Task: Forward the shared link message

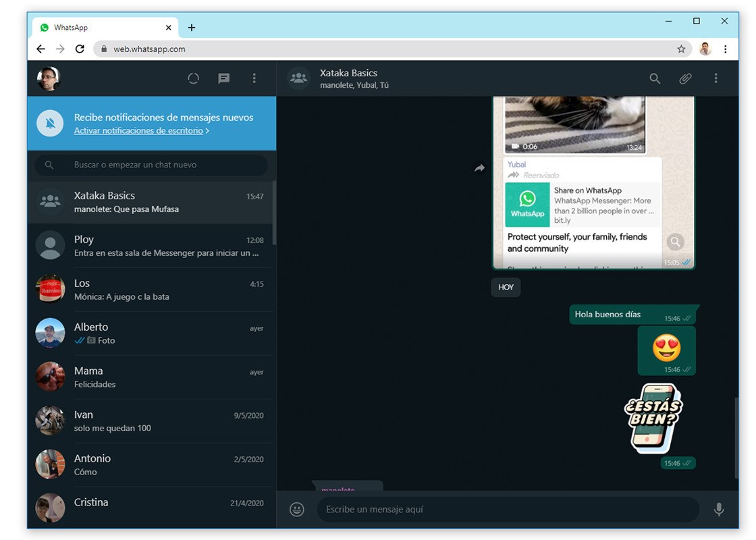Action: click(479, 168)
